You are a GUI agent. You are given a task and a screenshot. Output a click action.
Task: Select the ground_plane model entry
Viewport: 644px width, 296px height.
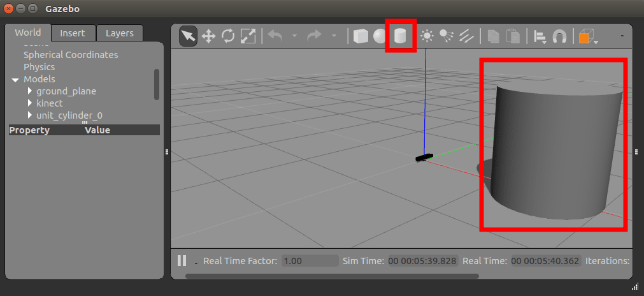pyautogui.click(x=66, y=91)
